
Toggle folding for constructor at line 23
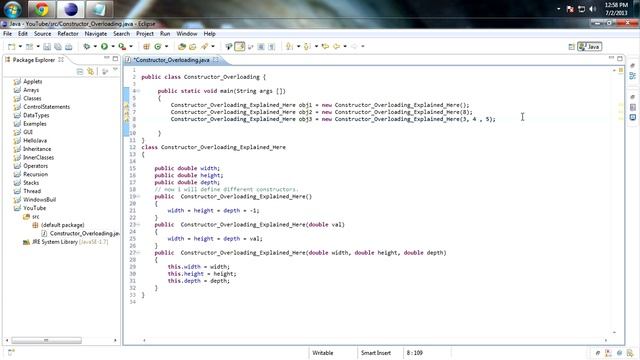click(139, 224)
